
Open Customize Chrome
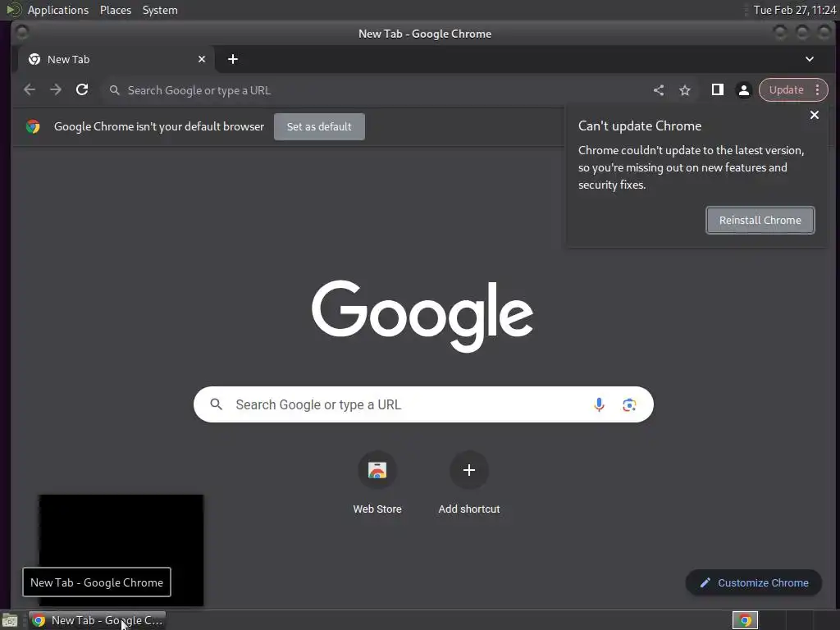tap(754, 583)
